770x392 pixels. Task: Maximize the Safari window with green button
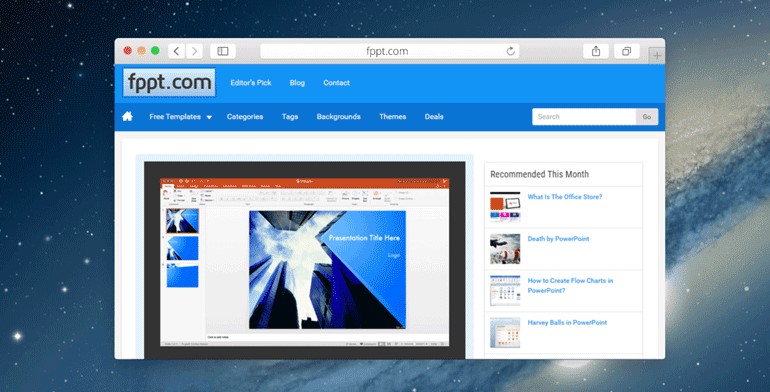tap(155, 51)
